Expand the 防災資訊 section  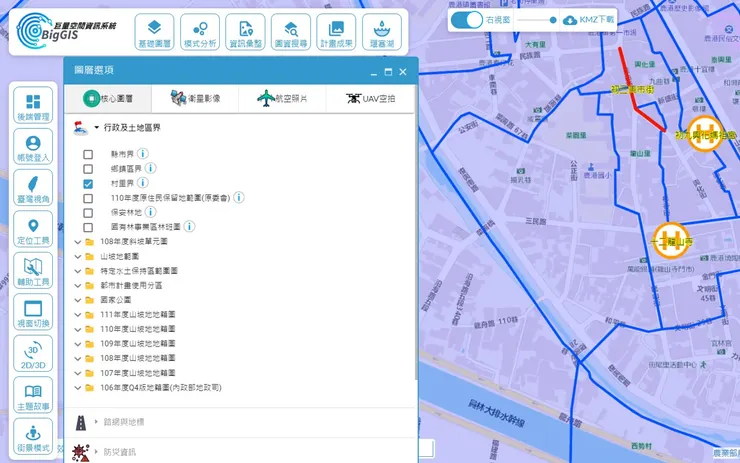(97, 452)
